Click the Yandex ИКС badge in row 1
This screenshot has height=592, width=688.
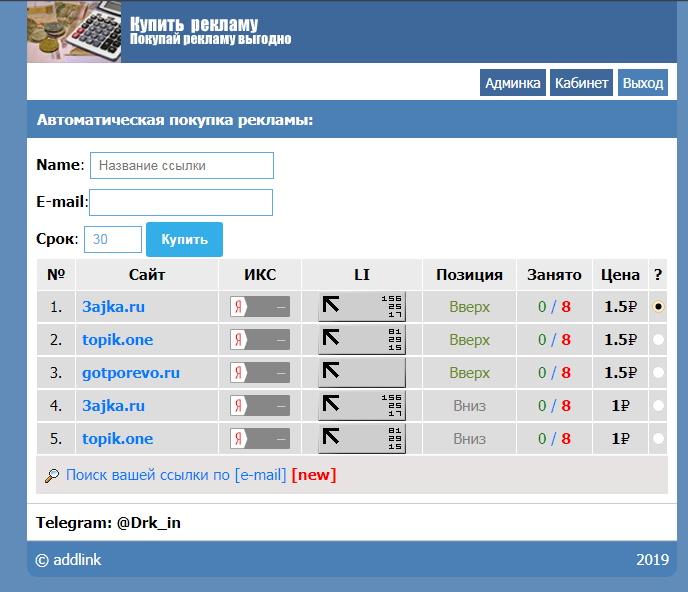260,307
